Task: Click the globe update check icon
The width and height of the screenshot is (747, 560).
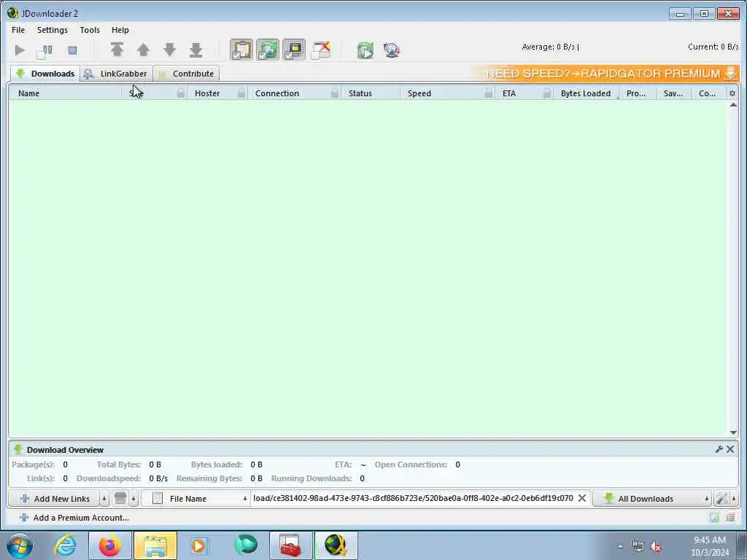Action: tap(392, 50)
